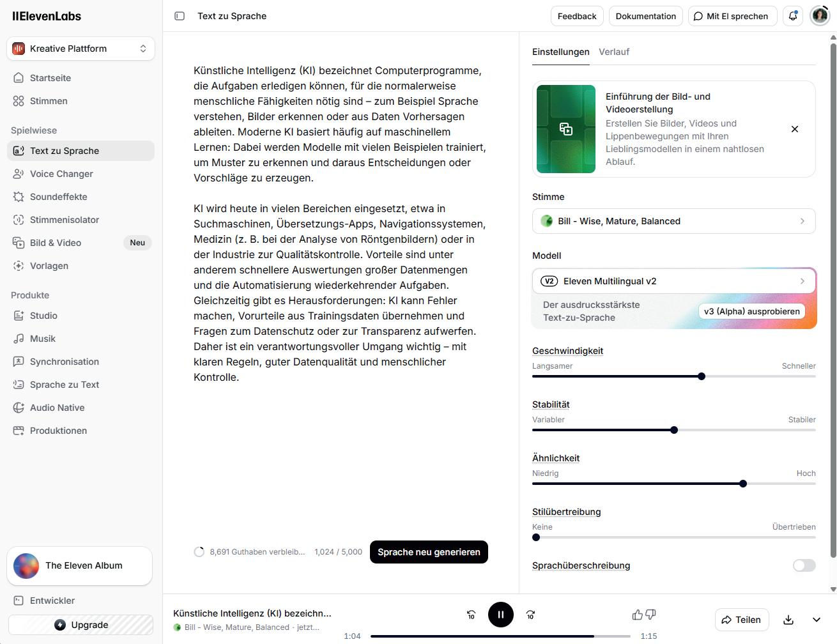Viewport: 837px width, 644px height.
Task: Toggle the Sprachüberschreibung switch
Action: (804, 565)
